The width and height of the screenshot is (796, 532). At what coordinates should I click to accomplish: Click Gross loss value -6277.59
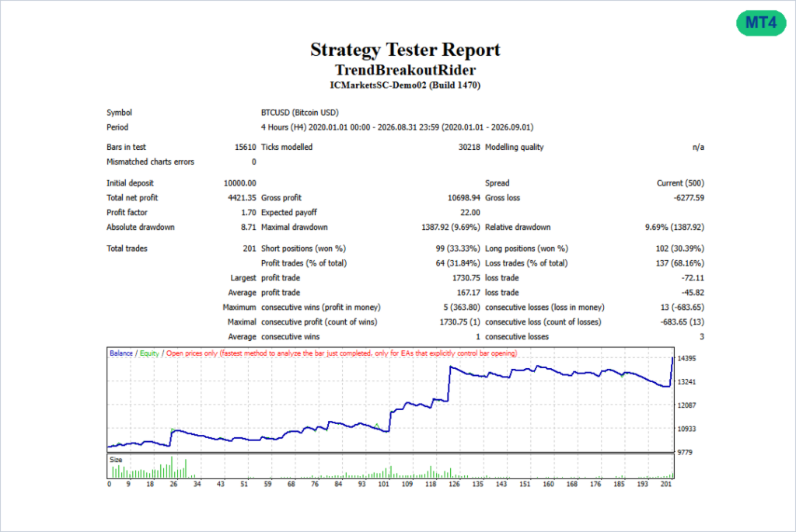click(689, 198)
